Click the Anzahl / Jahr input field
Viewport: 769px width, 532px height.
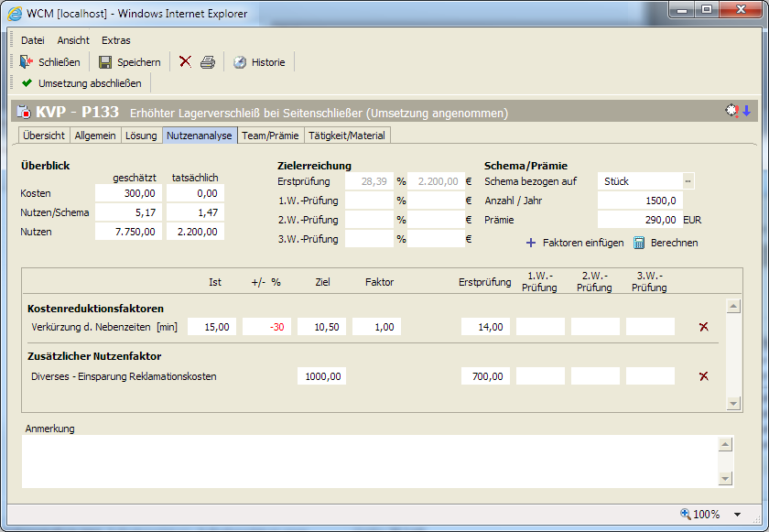(x=640, y=201)
